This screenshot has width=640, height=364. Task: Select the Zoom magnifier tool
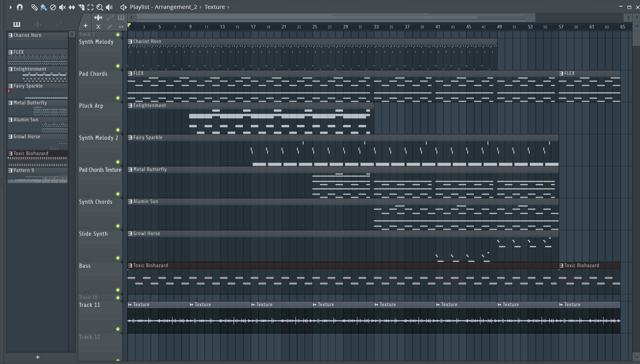click(x=100, y=7)
